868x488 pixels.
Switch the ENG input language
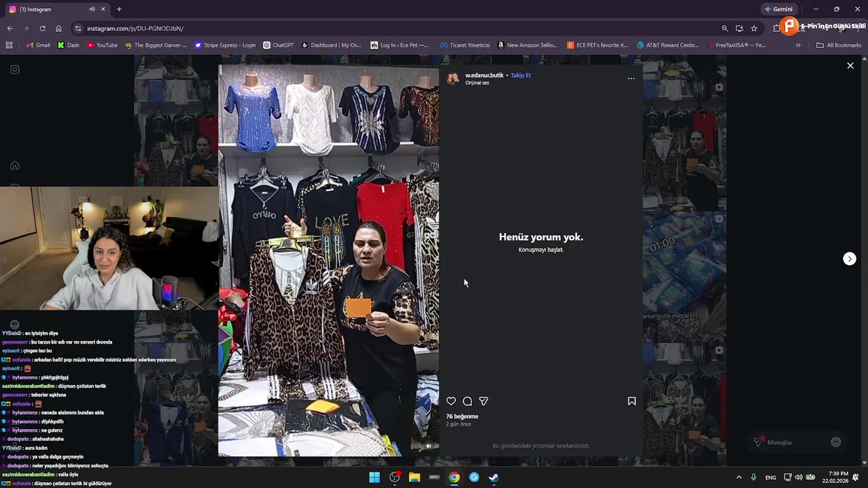(771, 477)
